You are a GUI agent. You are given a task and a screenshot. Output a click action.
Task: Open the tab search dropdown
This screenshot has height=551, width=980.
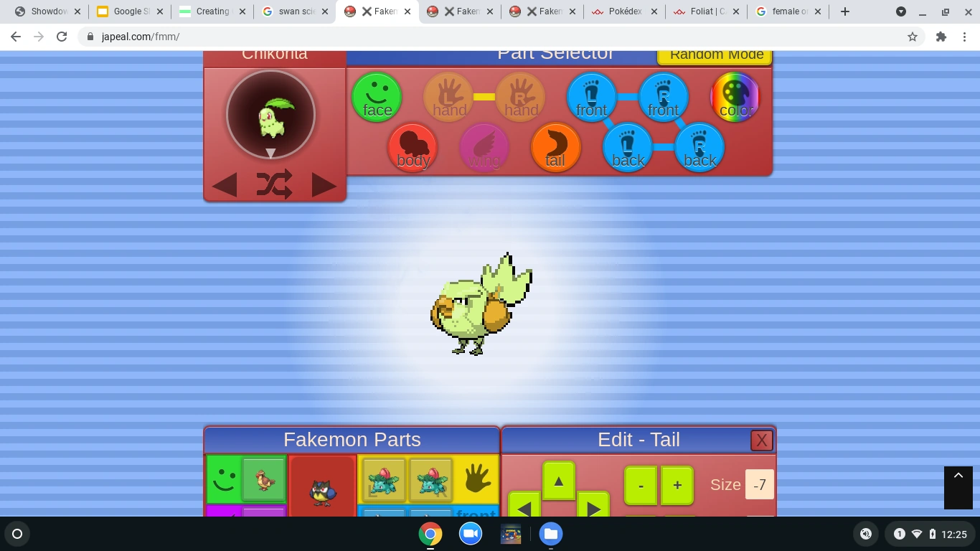(901, 11)
